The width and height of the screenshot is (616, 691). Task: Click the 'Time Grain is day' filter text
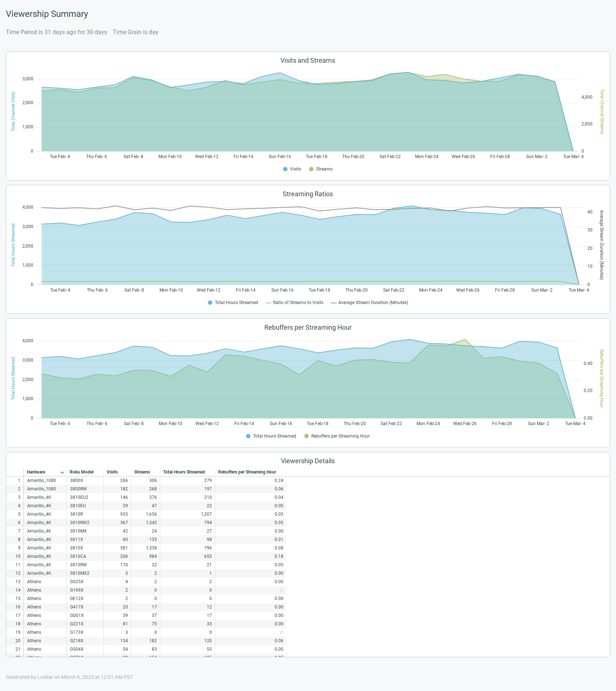click(x=136, y=32)
